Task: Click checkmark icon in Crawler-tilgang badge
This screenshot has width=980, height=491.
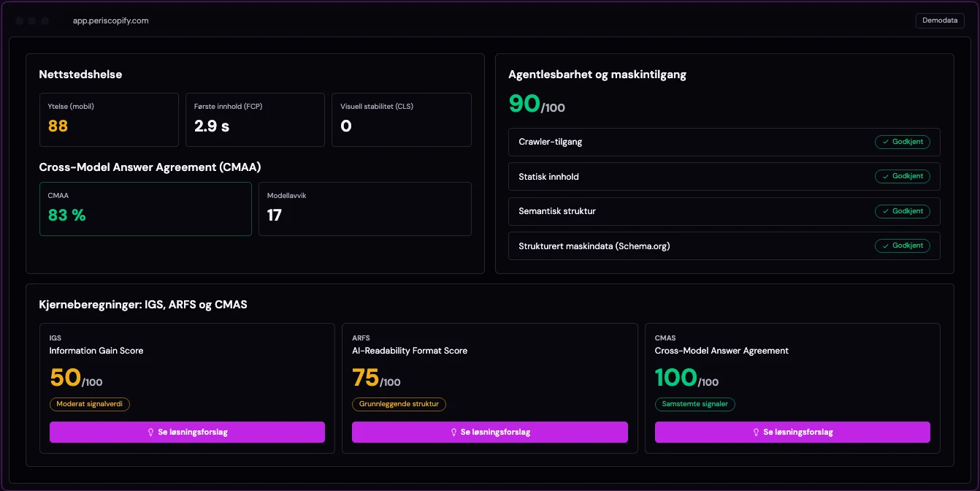Action: coord(885,142)
